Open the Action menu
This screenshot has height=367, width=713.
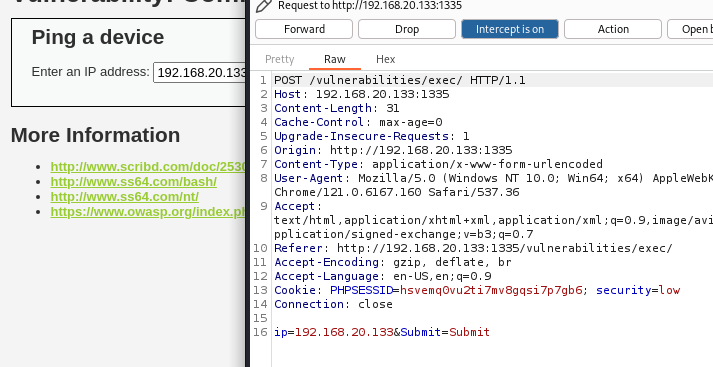[613, 29]
